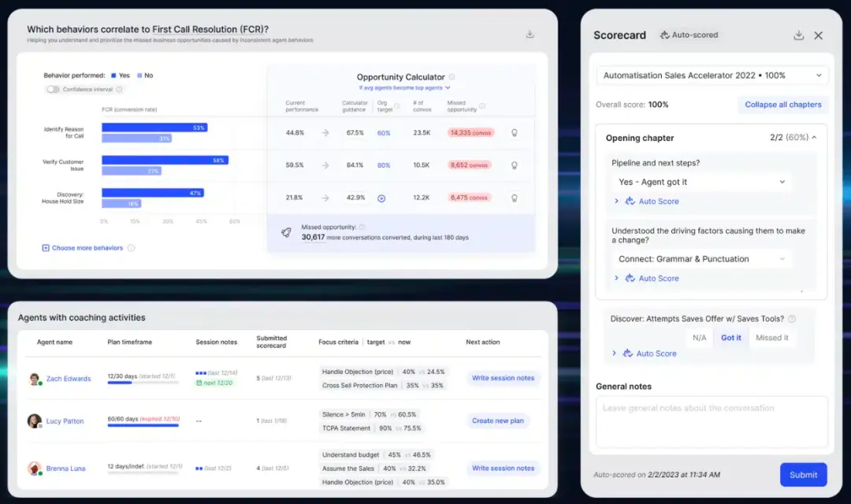Open the 'Yes - Agent got it' dropdown
851x504 pixels.
[x=702, y=182]
